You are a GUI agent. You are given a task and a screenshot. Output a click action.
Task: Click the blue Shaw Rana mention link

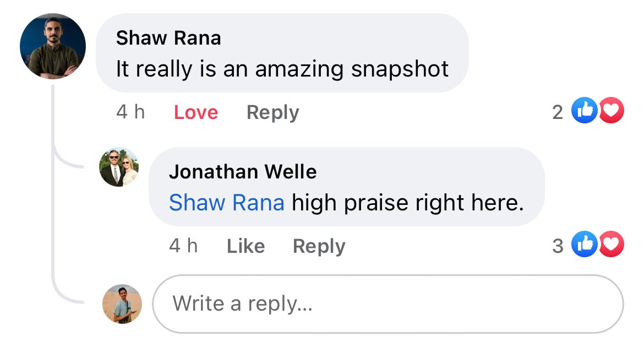click(226, 203)
